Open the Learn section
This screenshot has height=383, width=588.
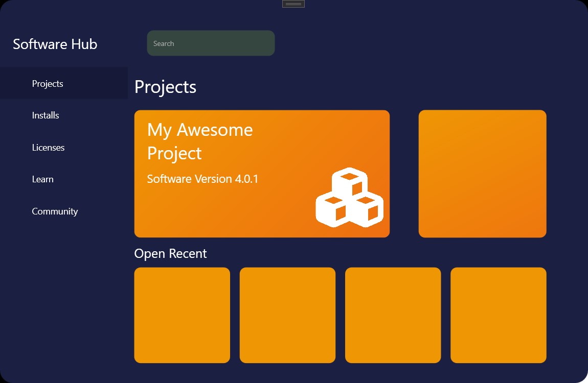pyautogui.click(x=42, y=179)
